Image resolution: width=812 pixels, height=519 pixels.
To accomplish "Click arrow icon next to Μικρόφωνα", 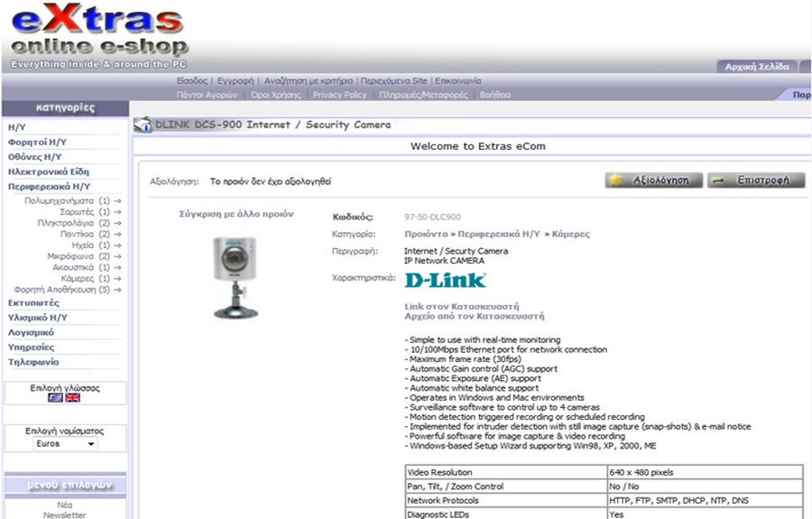I will (118, 256).
